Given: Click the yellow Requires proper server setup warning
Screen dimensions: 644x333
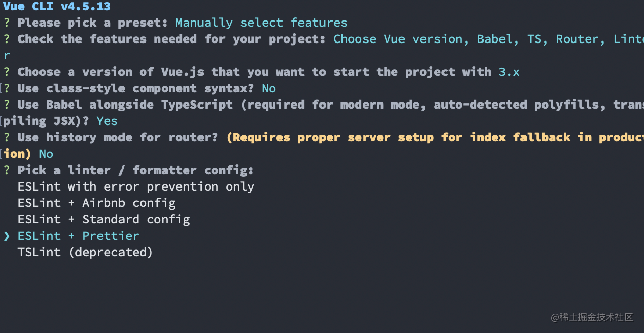Looking at the screenshot, I should coord(435,137).
